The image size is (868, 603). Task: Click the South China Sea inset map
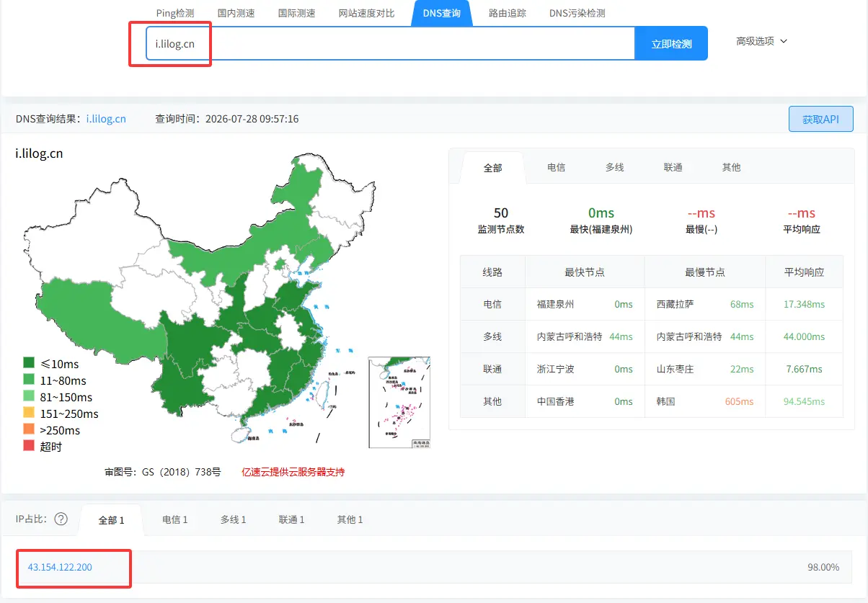tap(399, 403)
